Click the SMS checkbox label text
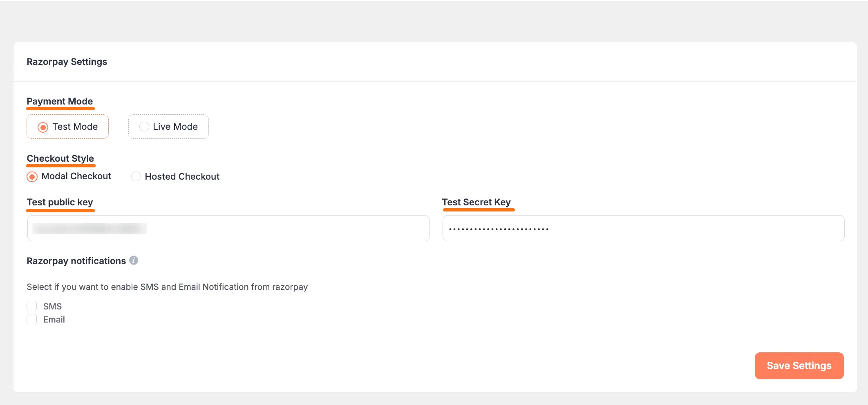 point(52,306)
